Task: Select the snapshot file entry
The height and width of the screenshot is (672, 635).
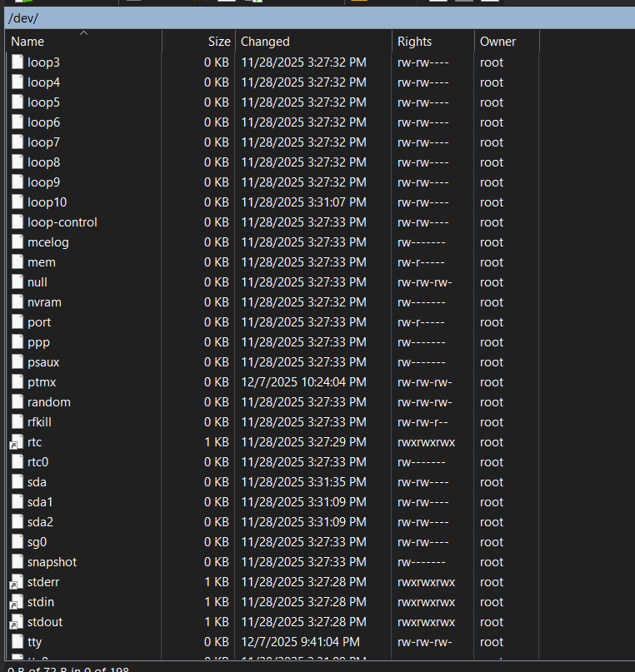Action: coord(52,562)
